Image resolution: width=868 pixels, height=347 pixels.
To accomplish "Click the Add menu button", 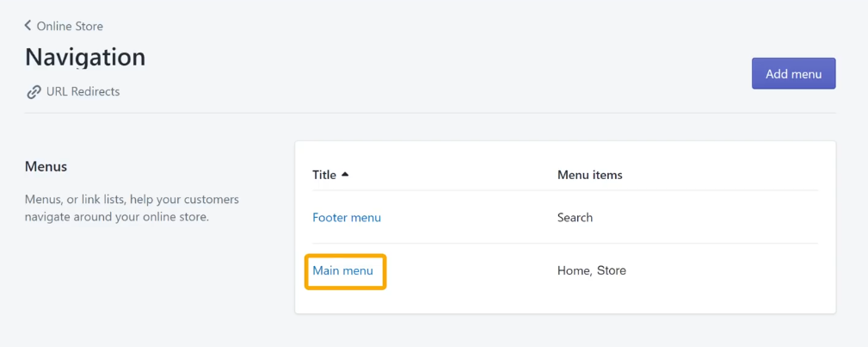I will tap(793, 73).
